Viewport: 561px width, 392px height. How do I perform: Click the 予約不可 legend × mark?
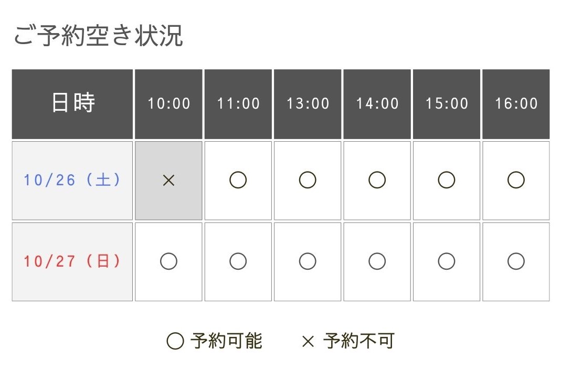point(308,342)
